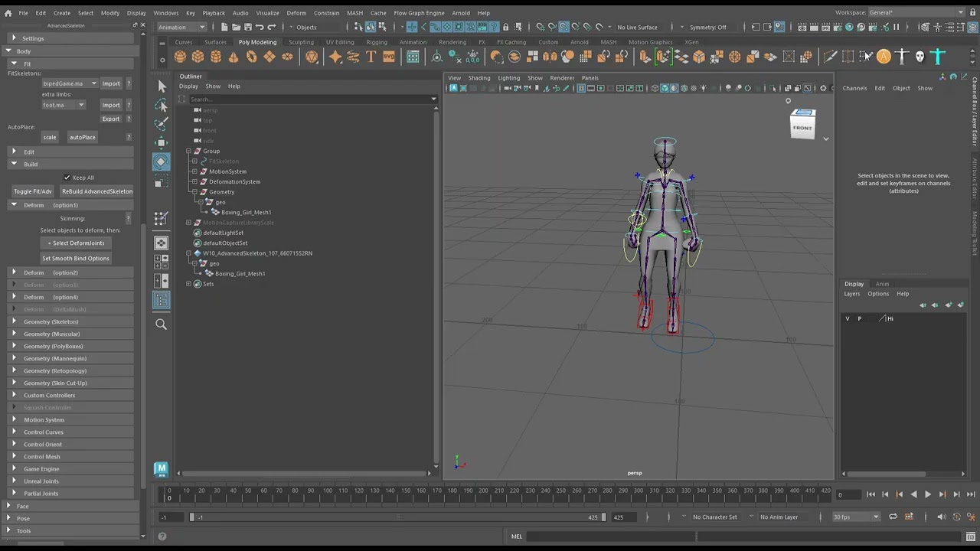Screen dimensions: 980x551
Task: Click the Export button
Action: [111, 119]
